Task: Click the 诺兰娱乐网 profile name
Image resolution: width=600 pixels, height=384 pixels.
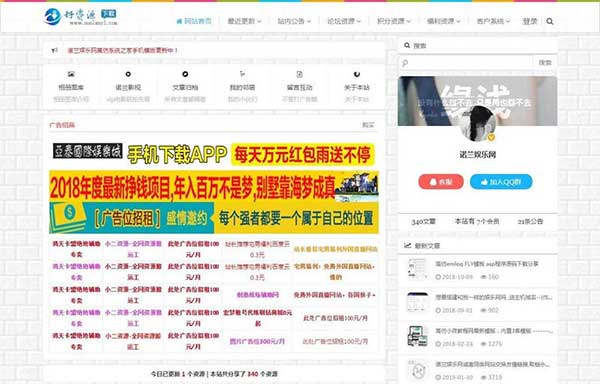Action: click(x=478, y=155)
